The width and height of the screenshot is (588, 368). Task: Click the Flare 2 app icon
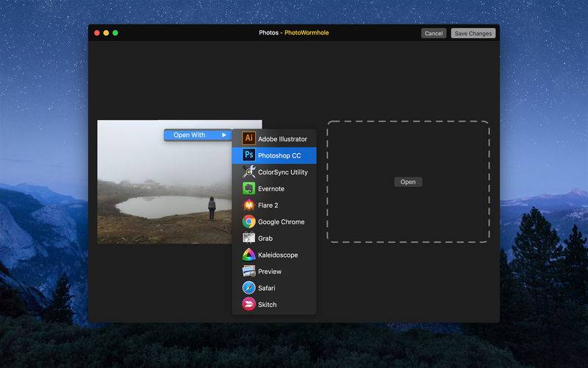(x=248, y=205)
